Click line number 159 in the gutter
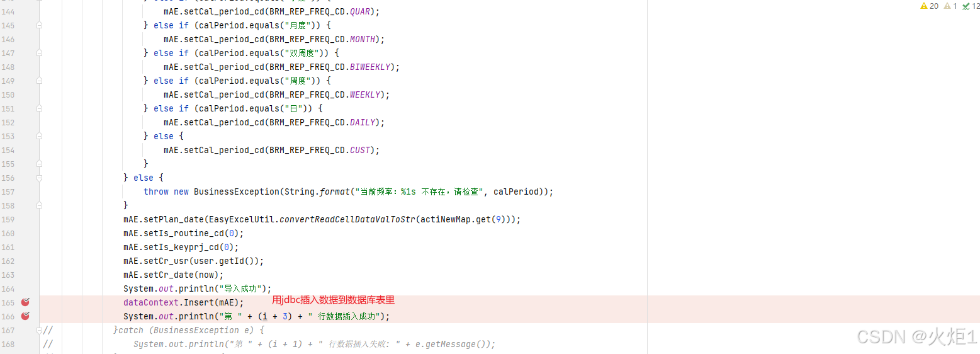 [8, 219]
